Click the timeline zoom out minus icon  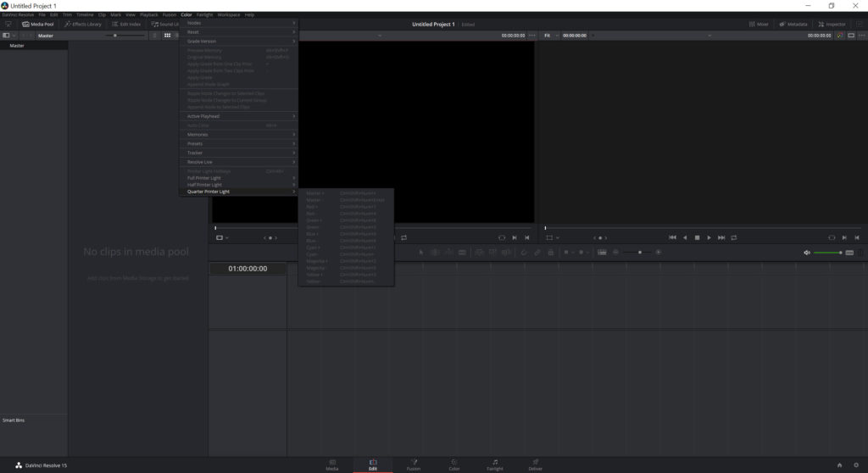pos(615,253)
